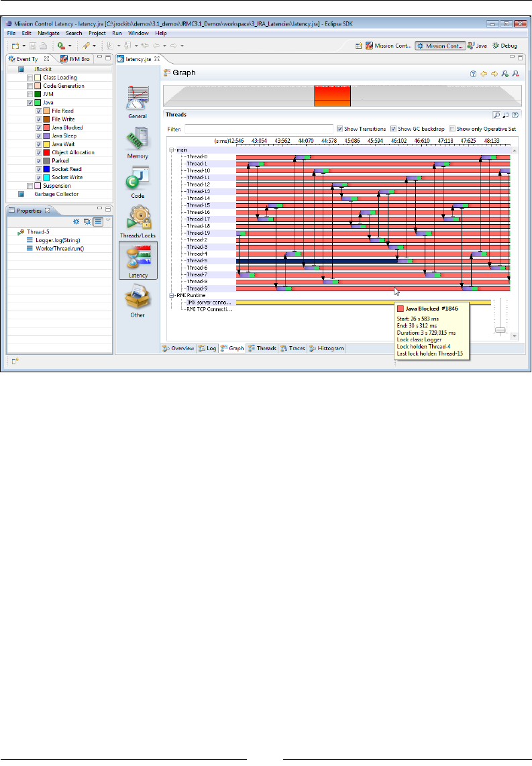Enable the Class Loading event checkbox

coord(30,78)
